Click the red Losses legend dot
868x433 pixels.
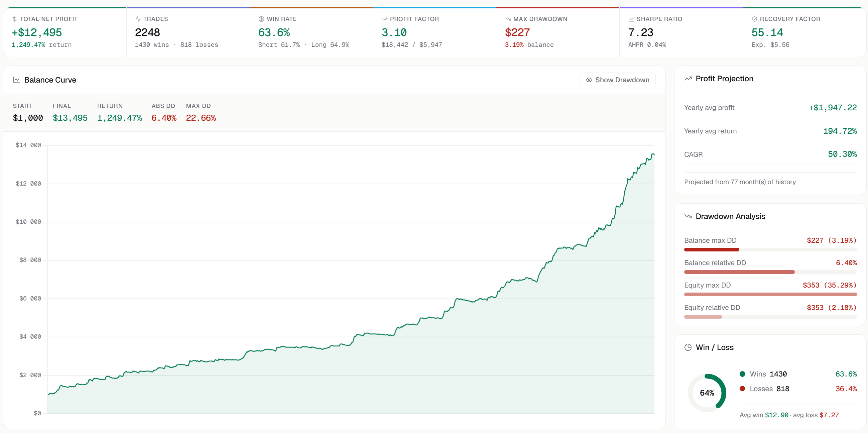pyautogui.click(x=742, y=389)
